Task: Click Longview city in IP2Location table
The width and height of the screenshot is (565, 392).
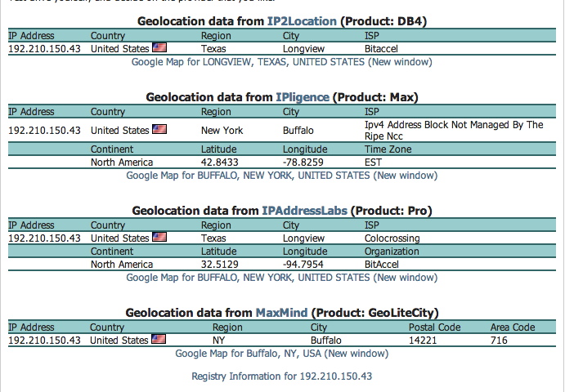Action: tap(304, 49)
